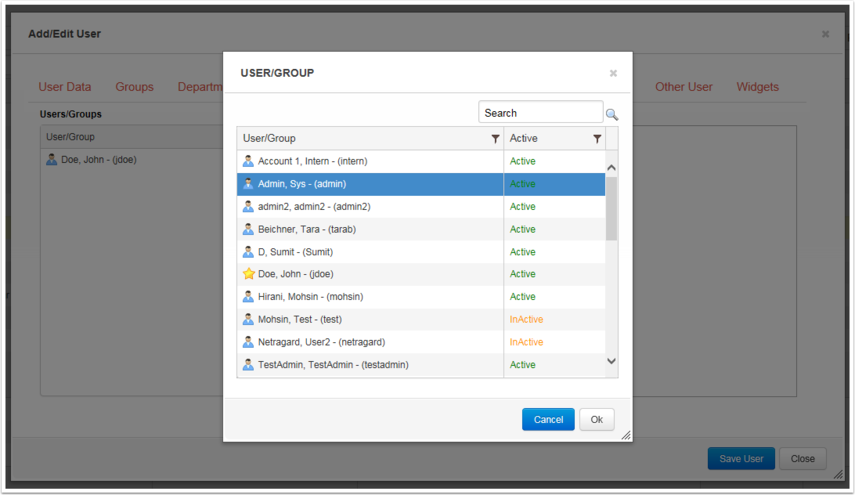Click the vertical scrollbar thumb
855x495 pixels.
(x=611, y=209)
